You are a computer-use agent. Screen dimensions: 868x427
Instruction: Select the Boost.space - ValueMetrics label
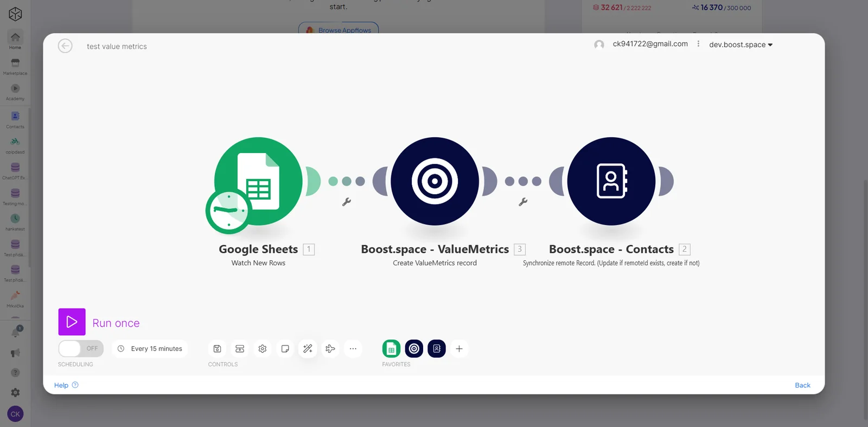(x=435, y=249)
